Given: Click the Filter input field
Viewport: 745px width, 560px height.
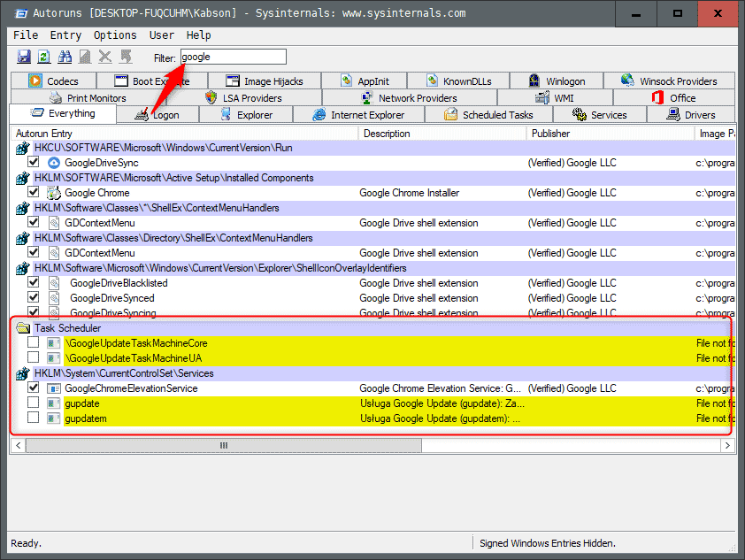Looking at the screenshot, I should click(x=234, y=57).
